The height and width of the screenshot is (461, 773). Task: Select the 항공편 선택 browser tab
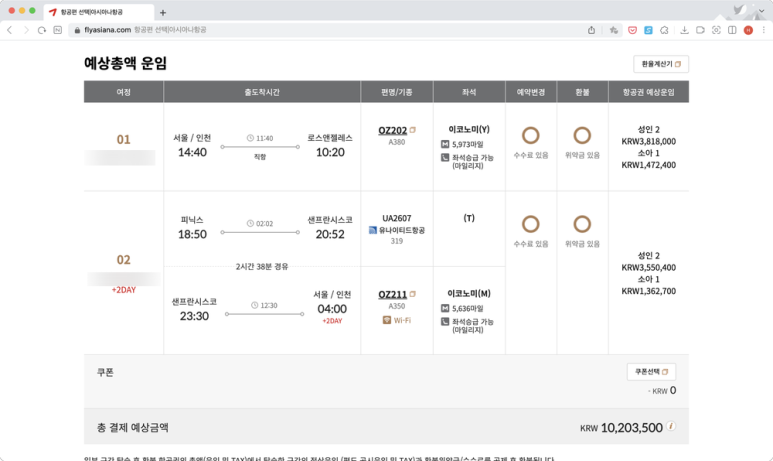coord(98,12)
